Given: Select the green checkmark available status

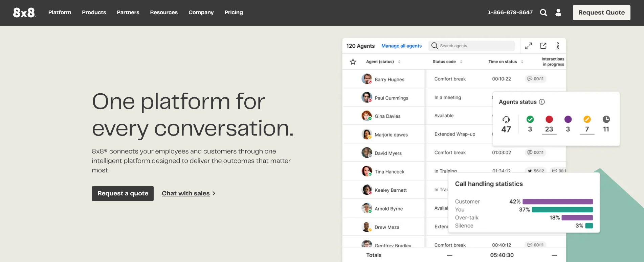Looking at the screenshot, I should click(x=530, y=119).
